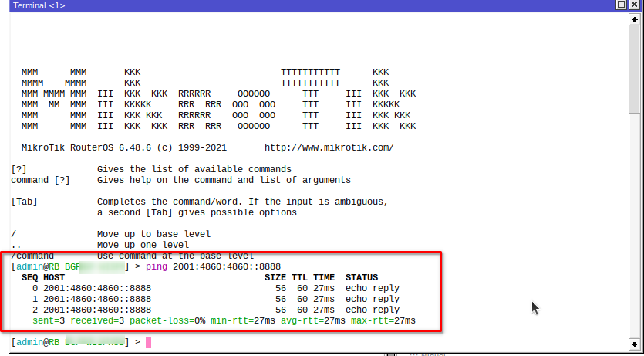
Task: Place cursor at the pink prompt block
Action: click(x=149, y=342)
